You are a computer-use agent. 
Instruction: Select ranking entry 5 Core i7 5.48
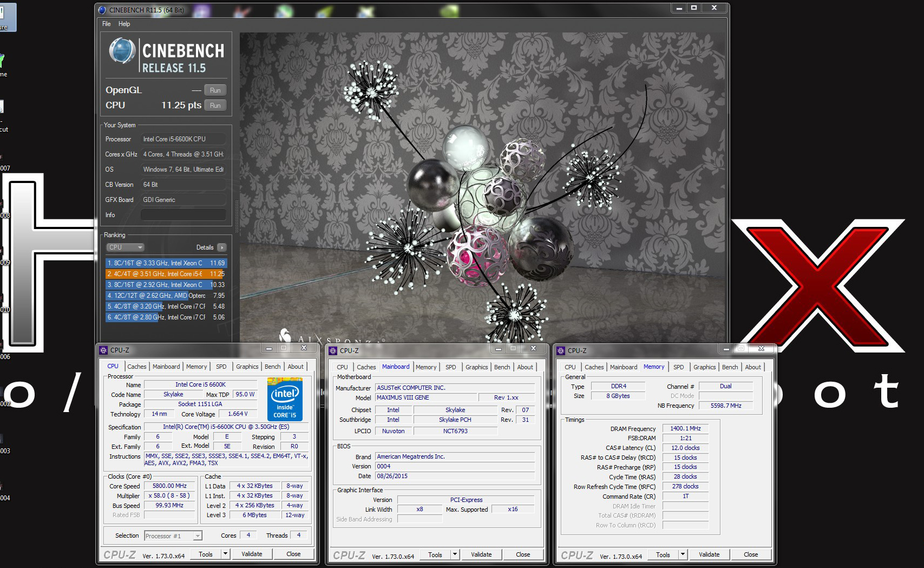coord(166,306)
